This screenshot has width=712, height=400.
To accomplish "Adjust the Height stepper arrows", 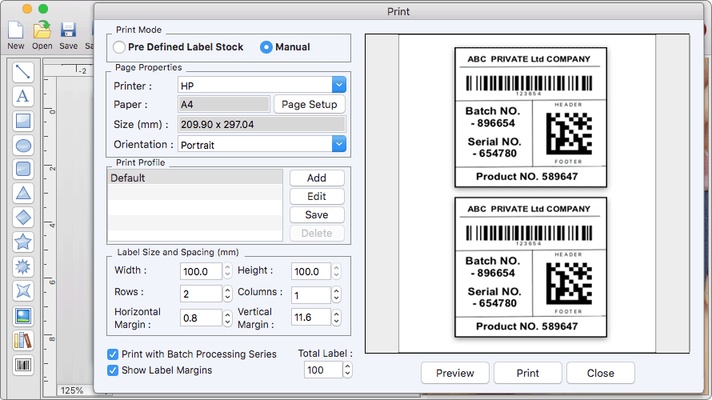I will click(336, 271).
